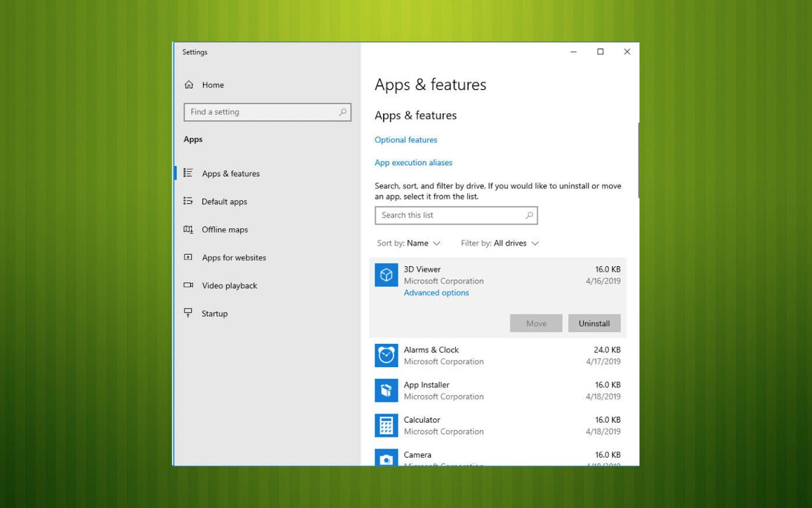The image size is (812, 508).
Task: Open Optional features
Action: pos(405,140)
